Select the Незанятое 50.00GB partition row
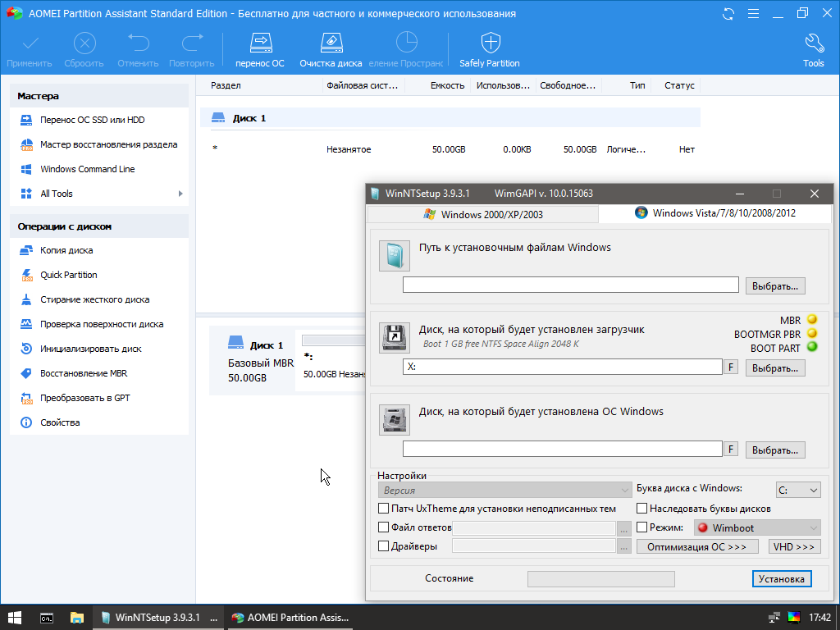The height and width of the screenshot is (630, 840). [x=450, y=149]
